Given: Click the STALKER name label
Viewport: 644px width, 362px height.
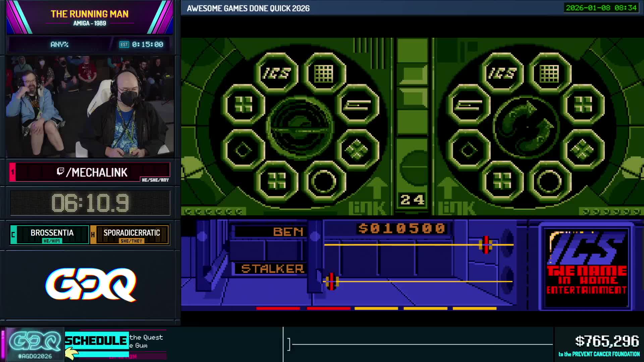Looking at the screenshot, I should [x=272, y=268].
